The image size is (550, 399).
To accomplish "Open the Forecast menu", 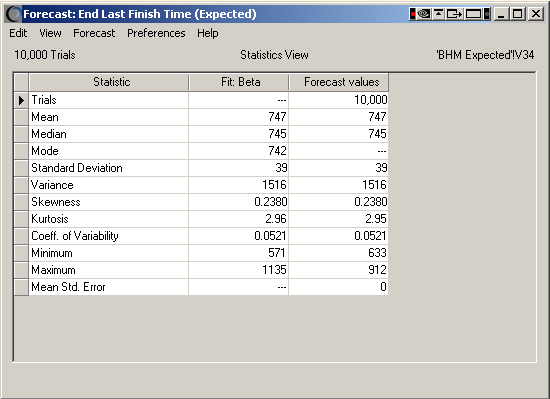I will click(94, 33).
